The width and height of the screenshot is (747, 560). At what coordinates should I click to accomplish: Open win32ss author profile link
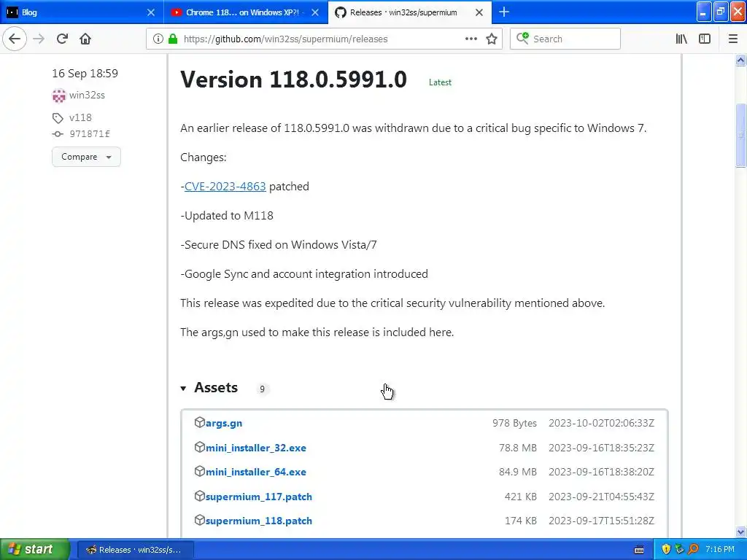(x=87, y=96)
